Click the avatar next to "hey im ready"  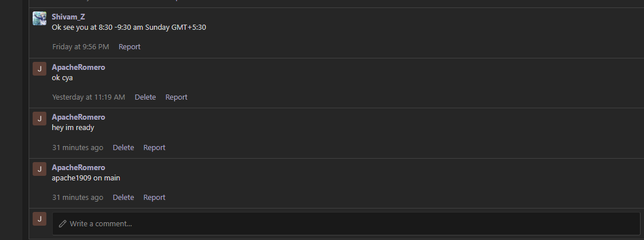tap(39, 119)
